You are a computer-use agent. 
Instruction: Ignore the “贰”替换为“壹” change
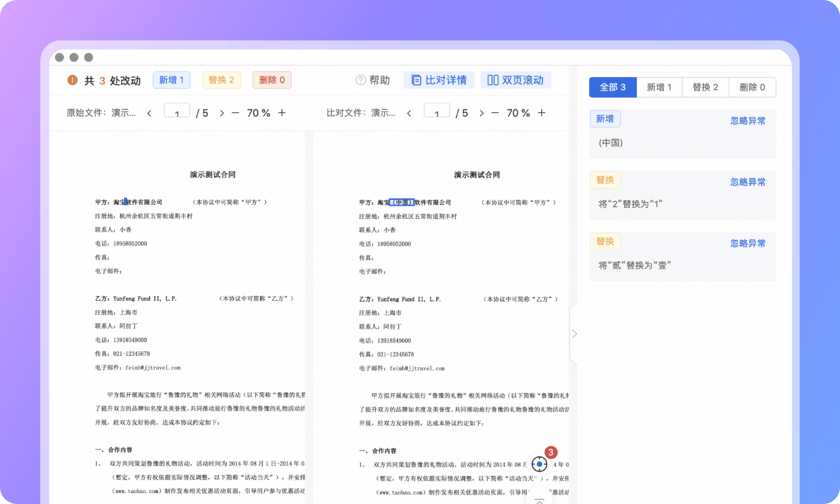(x=748, y=244)
